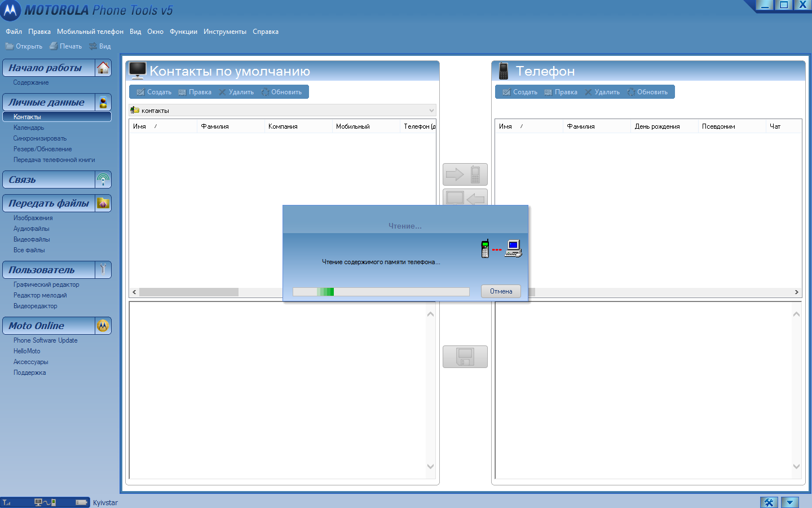812x508 pixels.
Task: Click Печать in the main toolbar
Action: pos(65,46)
